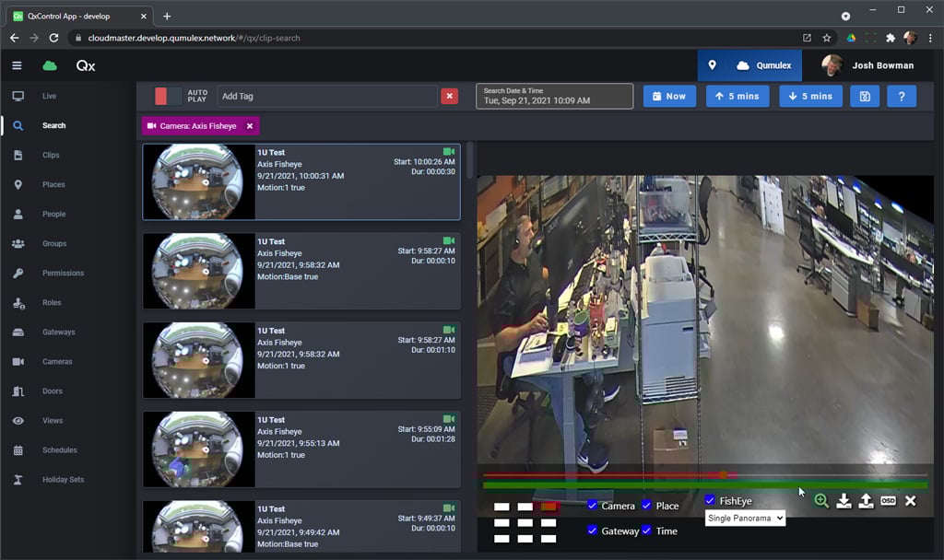Download the current clip

click(844, 500)
